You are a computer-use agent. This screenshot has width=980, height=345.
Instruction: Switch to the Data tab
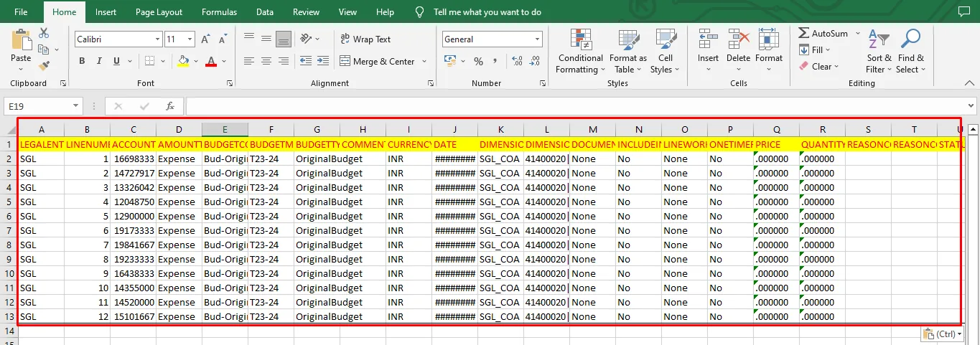click(x=265, y=12)
